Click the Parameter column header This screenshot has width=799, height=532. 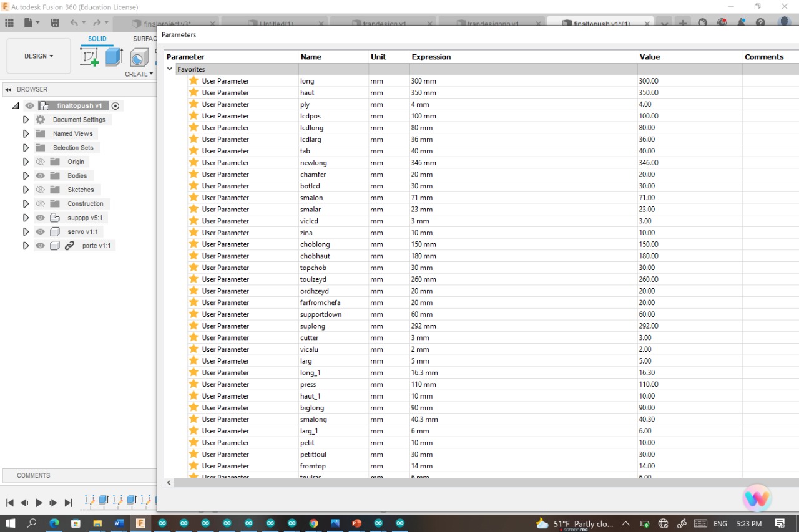click(x=231, y=57)
